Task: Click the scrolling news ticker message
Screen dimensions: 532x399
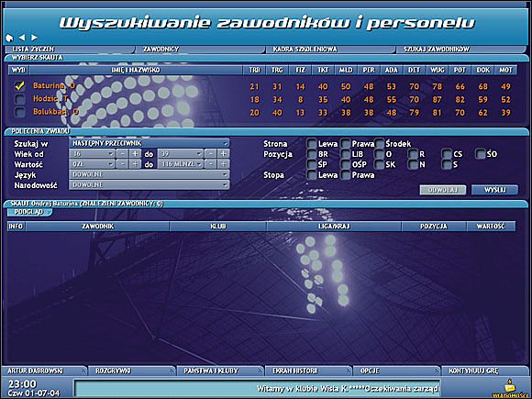Action: click(x=257, y=388)
